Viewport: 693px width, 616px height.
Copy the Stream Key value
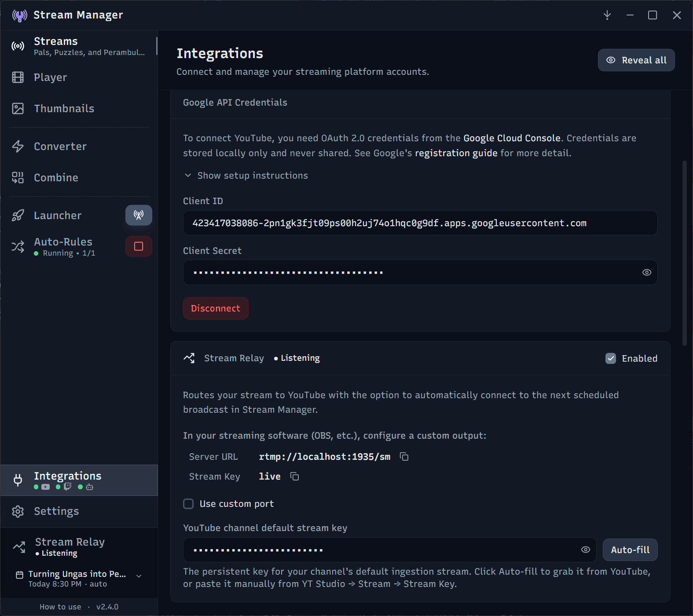pyautogui.click(x=295, y=477)
